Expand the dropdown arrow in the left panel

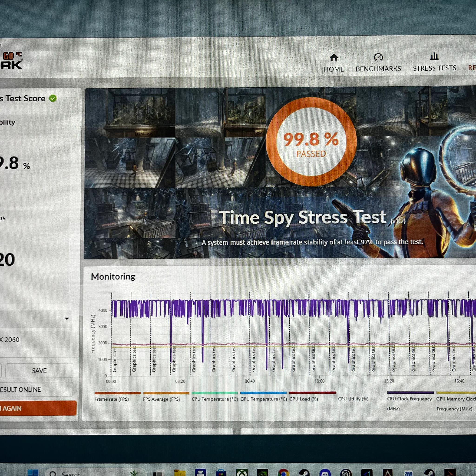point(67,319)
